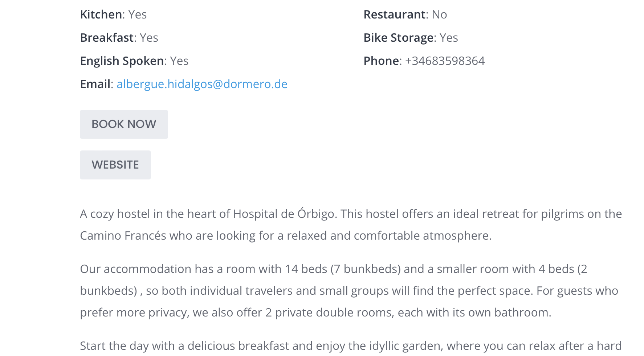Click the Yes value beside Breakfast
The image size is (644, 356).
click(149, 38)
